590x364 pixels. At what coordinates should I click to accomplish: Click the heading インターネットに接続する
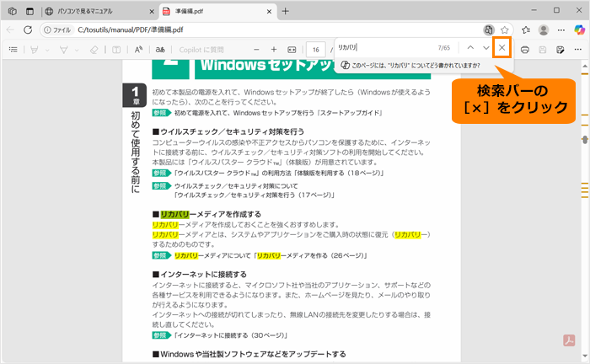[x=200, y=275]
